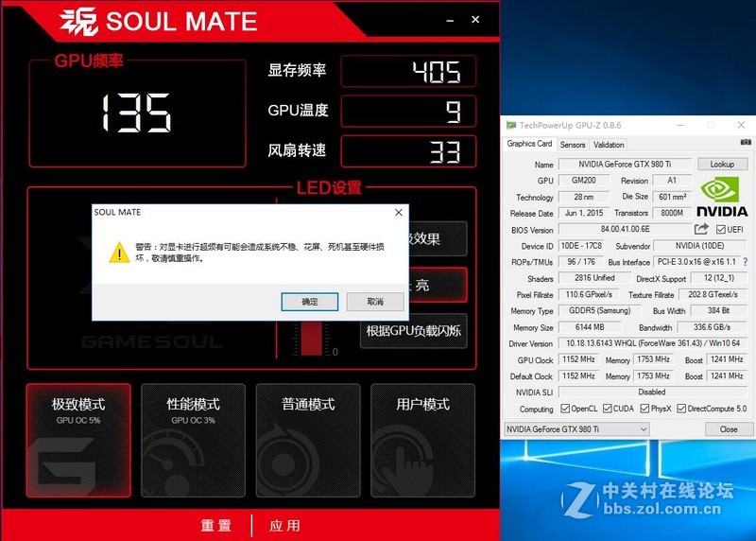756x541 pixels.
Task: Close the SOUL MATE warning dialog
Action: click(398, 213)
